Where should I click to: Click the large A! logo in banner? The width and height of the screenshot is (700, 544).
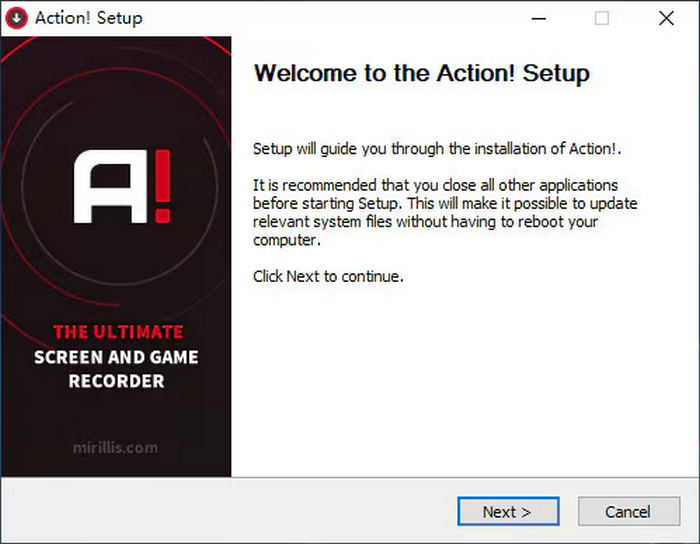coord(116,186)
